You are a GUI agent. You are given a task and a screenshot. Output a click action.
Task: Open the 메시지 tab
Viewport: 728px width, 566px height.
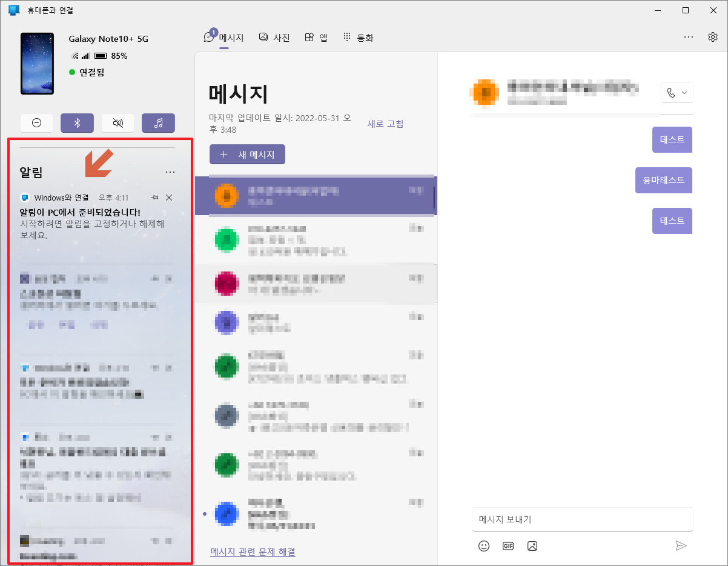223,38
